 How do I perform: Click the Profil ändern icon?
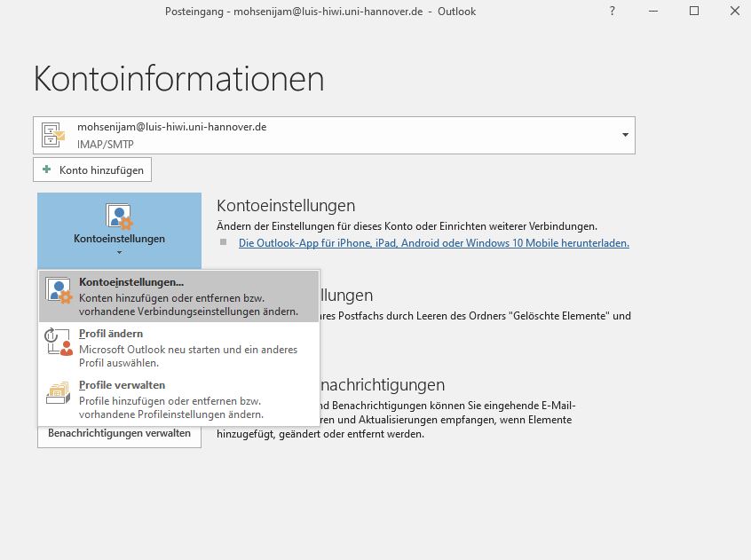(59, 342)
